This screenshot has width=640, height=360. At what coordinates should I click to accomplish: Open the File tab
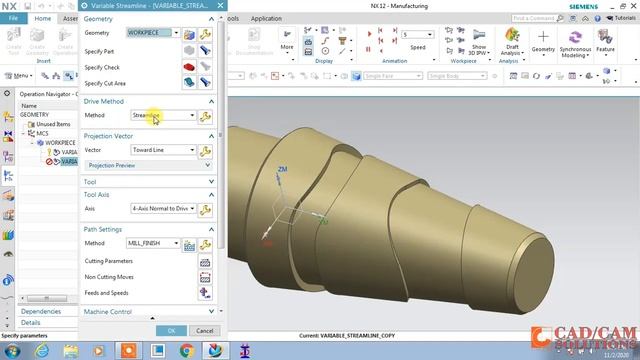pyautogui.click(x=13, y=18)
